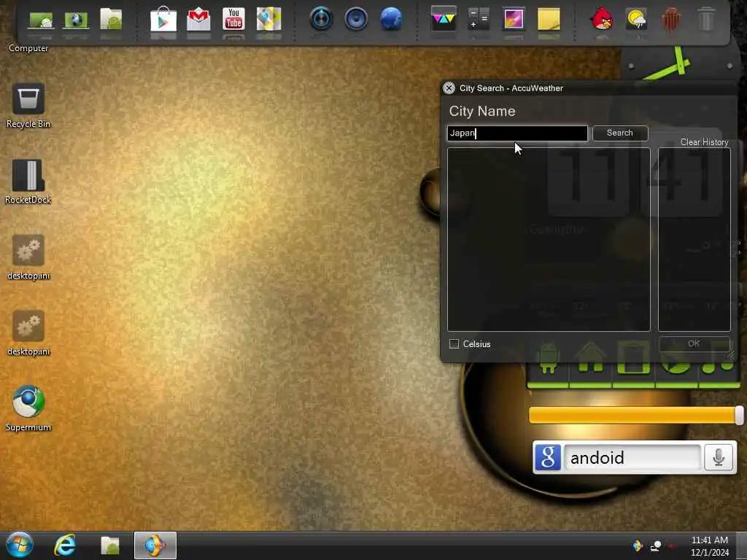Click the network tray icon

click(x=656, y=545)
